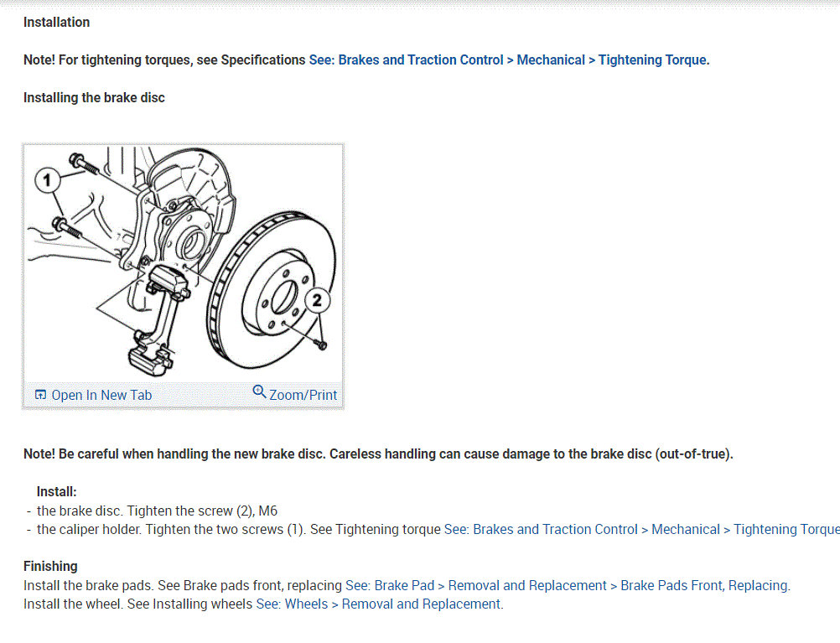The width and height of the screenshot is (840, 643).
Task: Open the Wheels Removal and Replacement link
Action: 379,604
